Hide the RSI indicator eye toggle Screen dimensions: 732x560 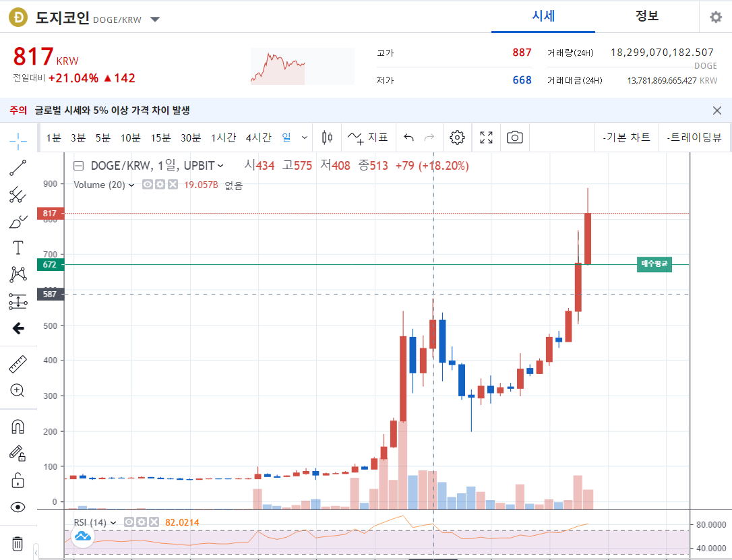(x=129, y=522)
